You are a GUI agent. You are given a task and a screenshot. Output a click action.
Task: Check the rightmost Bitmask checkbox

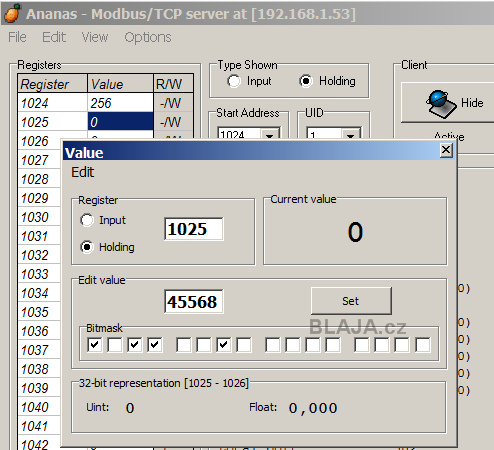423,345
